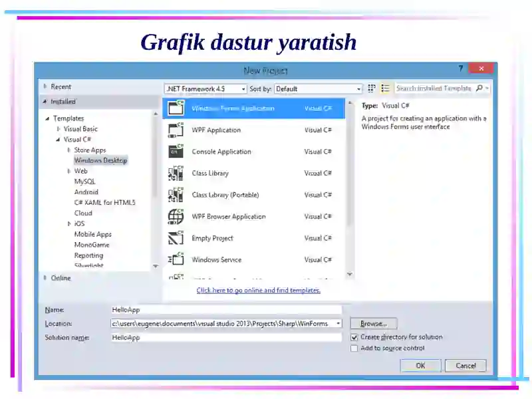Switch to medium icons list view
532x399 pixels.
point(385,88)
